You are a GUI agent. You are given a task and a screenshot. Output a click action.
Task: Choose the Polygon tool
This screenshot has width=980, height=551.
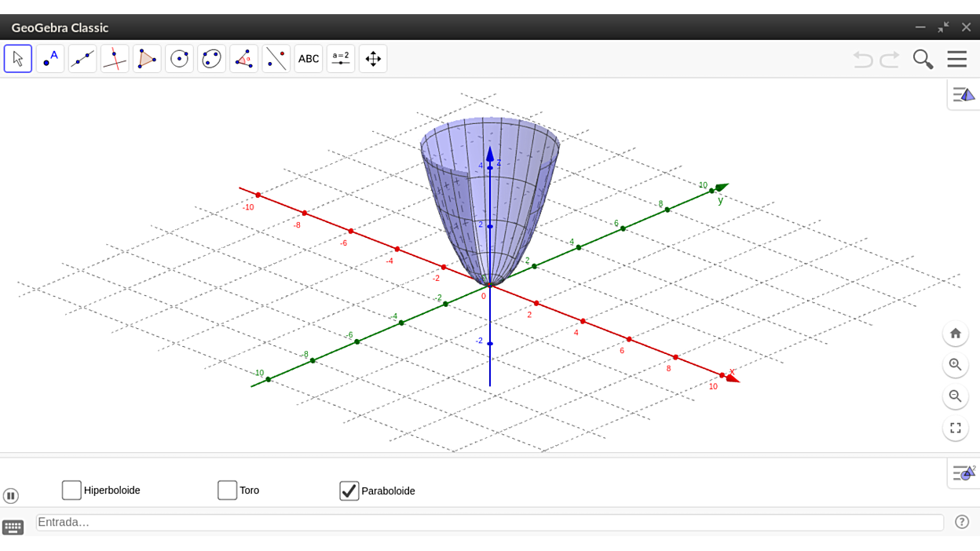(x=146, y=58)
